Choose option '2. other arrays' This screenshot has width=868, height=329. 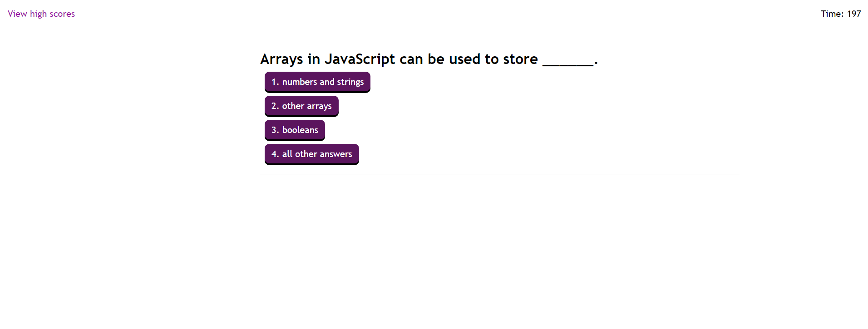click(x=301, y=106)
